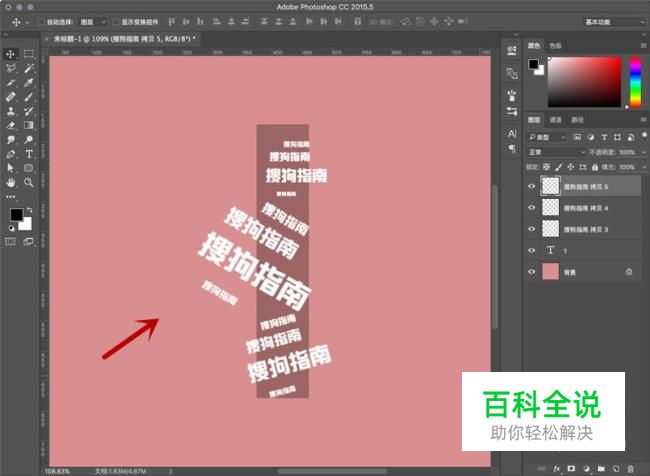650x476 pixels.
Task: Open the 基本功能 workspace dropdown
Action: [614, 22]
